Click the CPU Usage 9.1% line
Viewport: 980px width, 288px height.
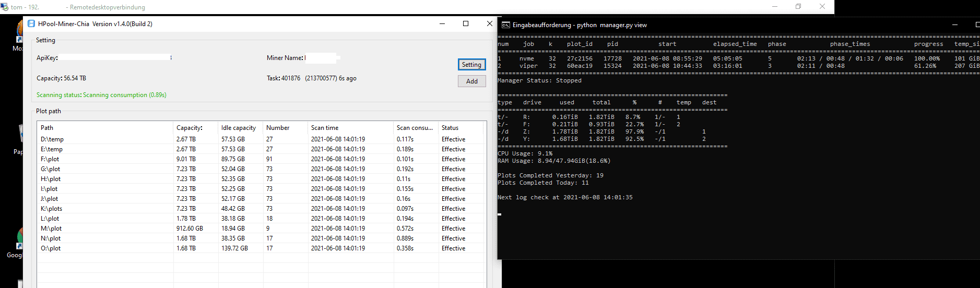(x=525, y=153)
